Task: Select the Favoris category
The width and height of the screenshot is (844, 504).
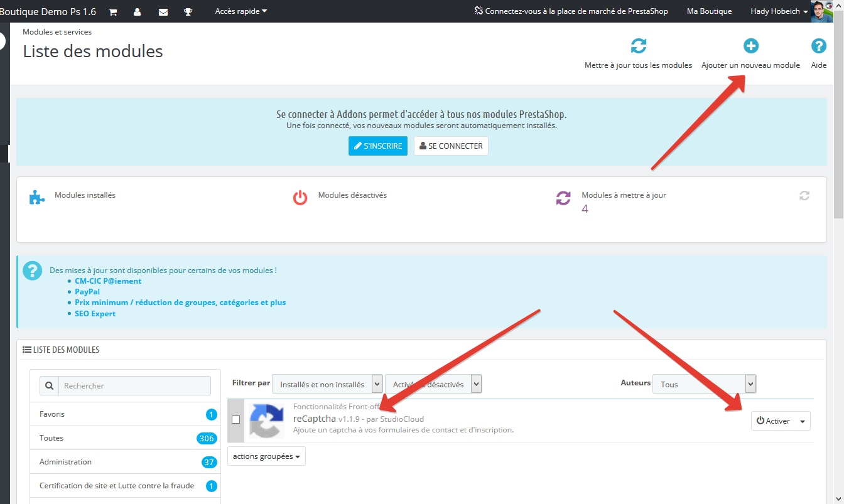Action: pos(125,414)
